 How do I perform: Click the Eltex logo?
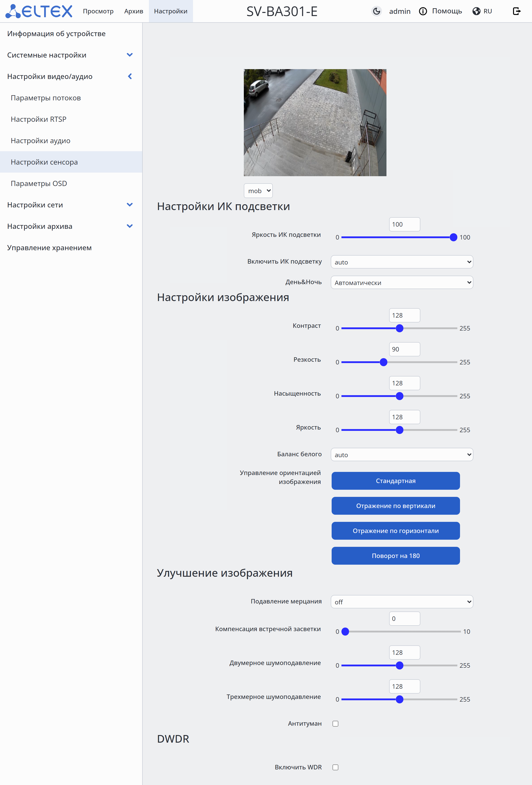pyautogui.click(x=39, y=11)
